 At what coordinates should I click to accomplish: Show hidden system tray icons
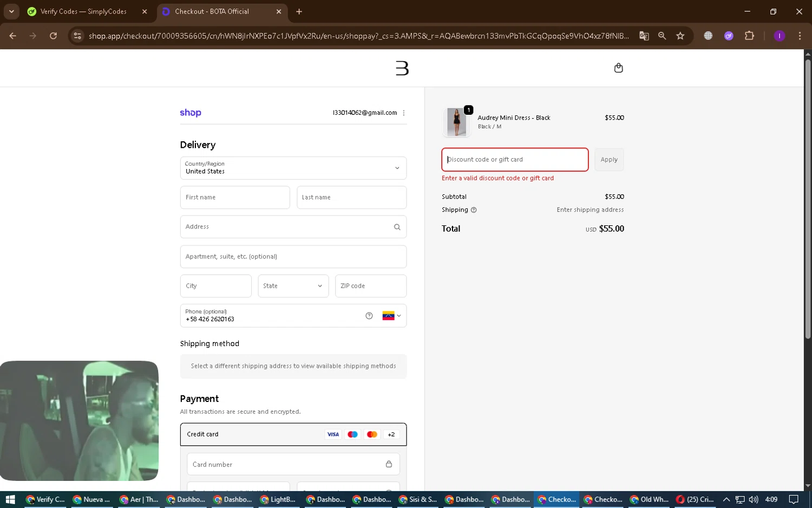click(x=726, y=499)
